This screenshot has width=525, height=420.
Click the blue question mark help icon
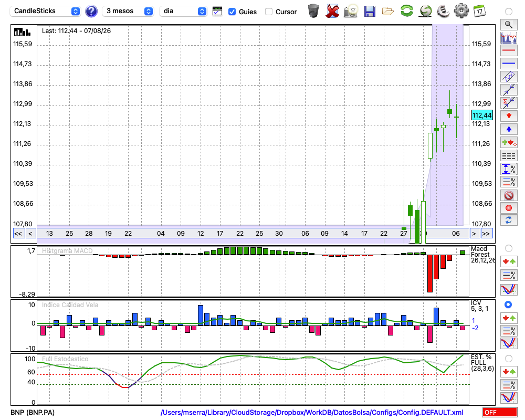[x=91, y=11]
